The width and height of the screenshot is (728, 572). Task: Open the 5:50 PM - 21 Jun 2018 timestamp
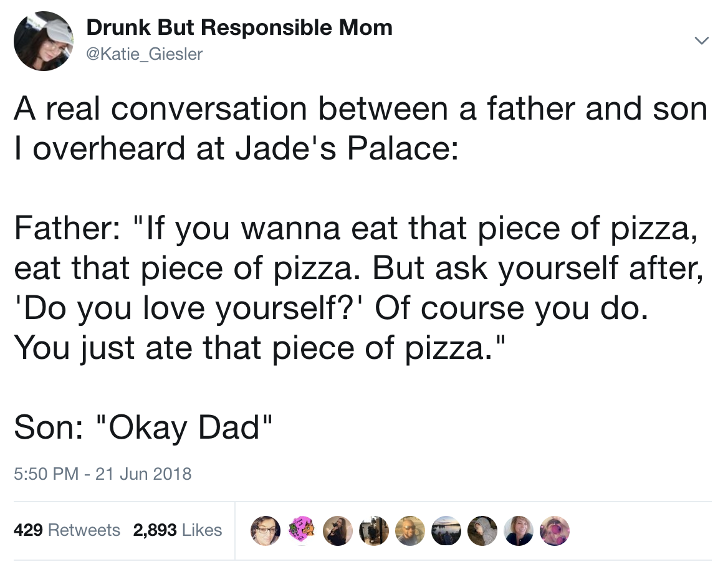coord(103,474)
